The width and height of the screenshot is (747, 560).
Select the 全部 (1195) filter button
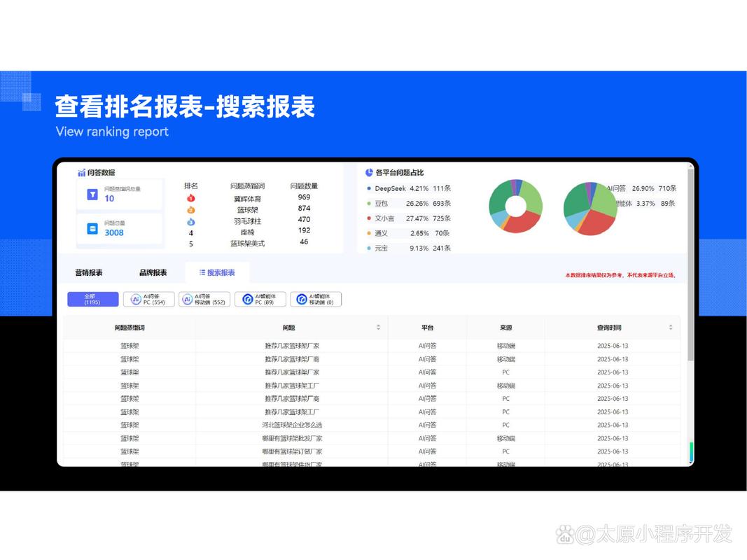[x=92, y=299]
